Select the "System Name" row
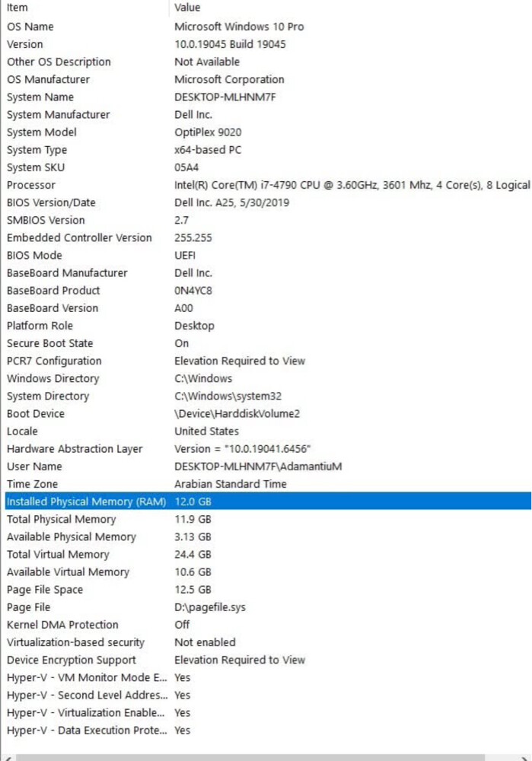Screen dimensions: 532x761 pyautogui.click(x=268, y=97)
